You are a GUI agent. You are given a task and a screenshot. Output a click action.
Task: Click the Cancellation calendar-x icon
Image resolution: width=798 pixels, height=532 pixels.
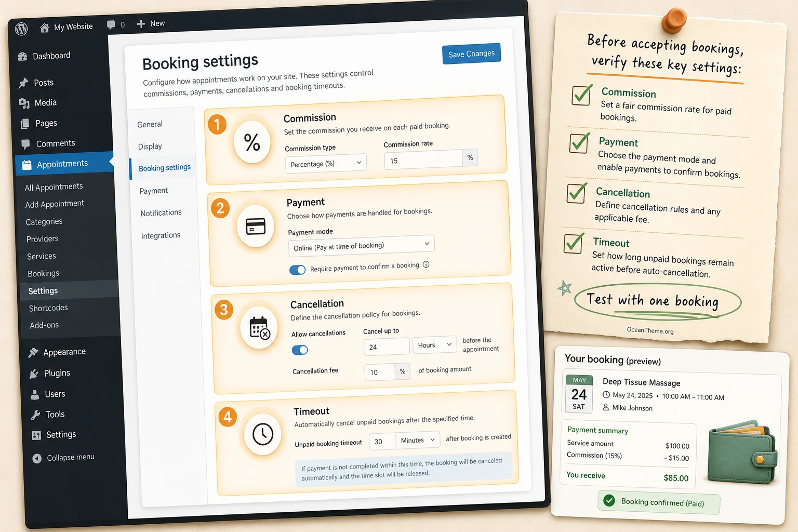[259, 328]
